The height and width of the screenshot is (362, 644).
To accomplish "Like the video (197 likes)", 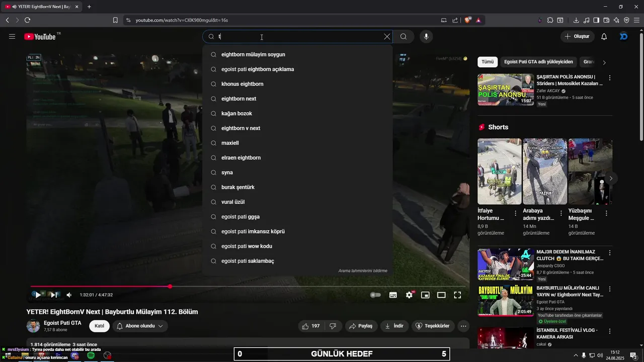I will pyautogui.click(x=312, y=326).
